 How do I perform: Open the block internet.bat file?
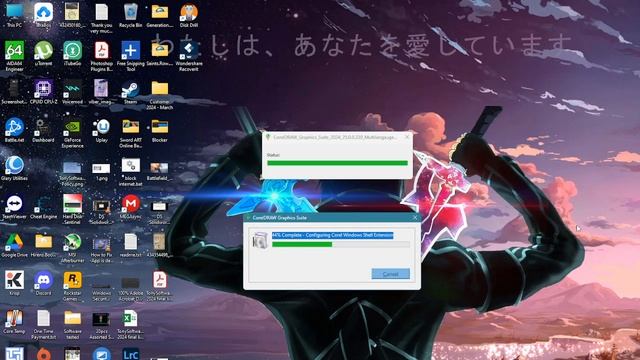(130, 171)
